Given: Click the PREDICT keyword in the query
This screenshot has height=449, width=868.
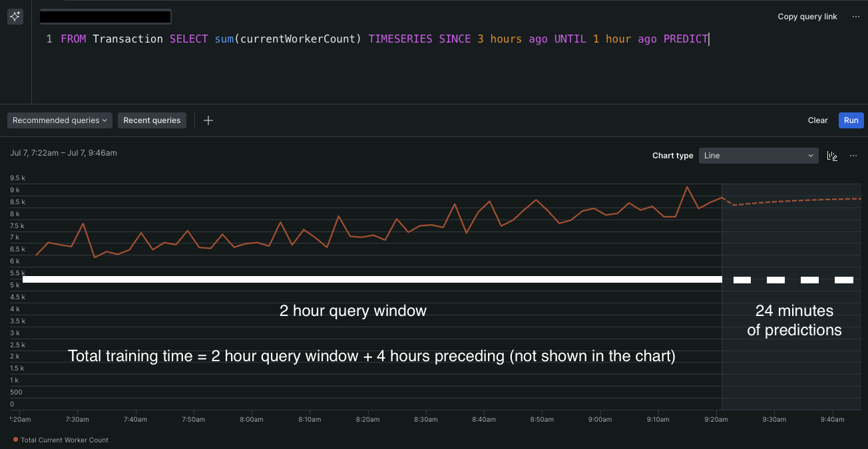Looking at the screenshot, I should (686, 39).
